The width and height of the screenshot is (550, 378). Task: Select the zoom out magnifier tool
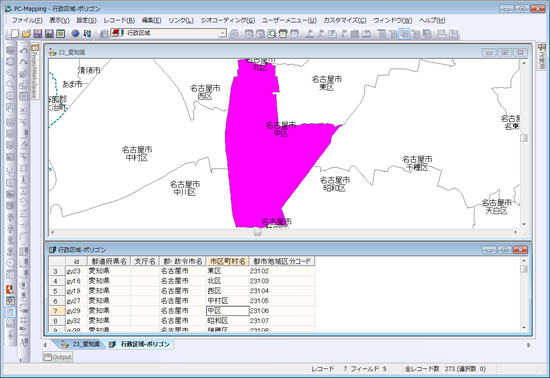(x=10, y=85)
